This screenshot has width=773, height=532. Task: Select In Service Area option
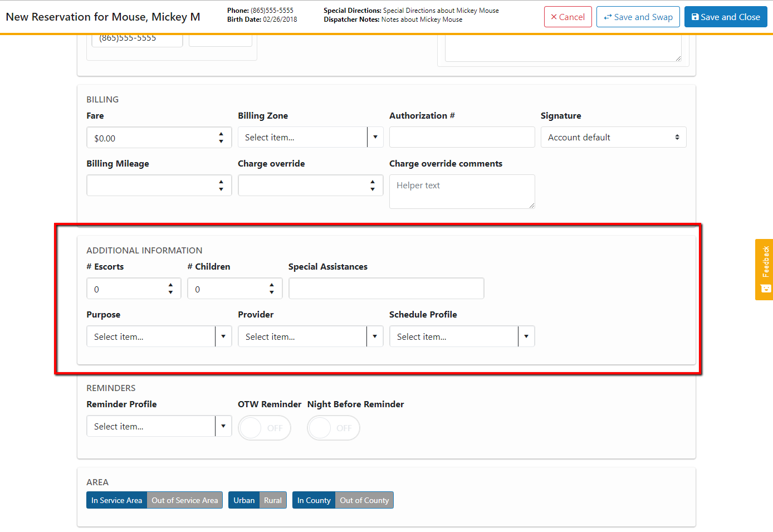click(116, 500)
